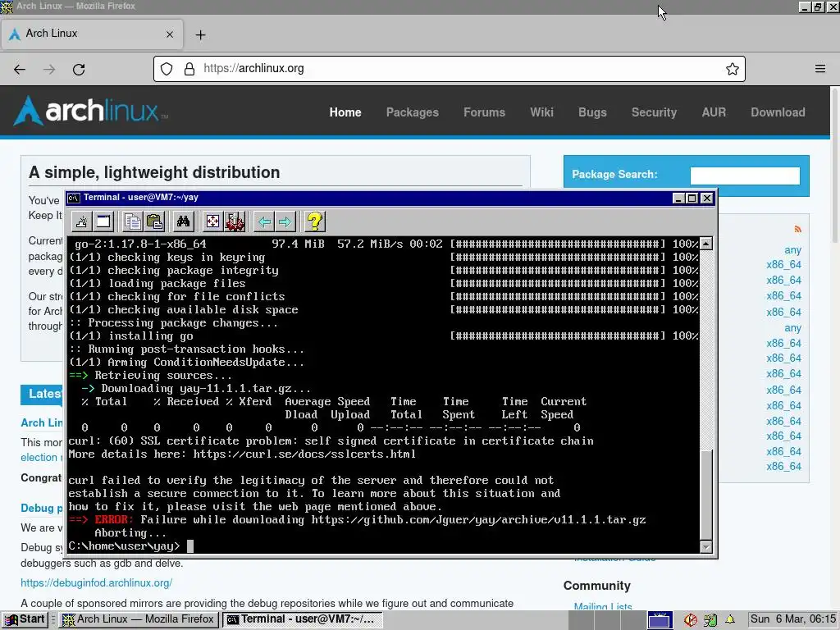Viewport: 840px width, 630px height.
Task: Click the 'Package Search:' label
Action: [x=614, y=175]
